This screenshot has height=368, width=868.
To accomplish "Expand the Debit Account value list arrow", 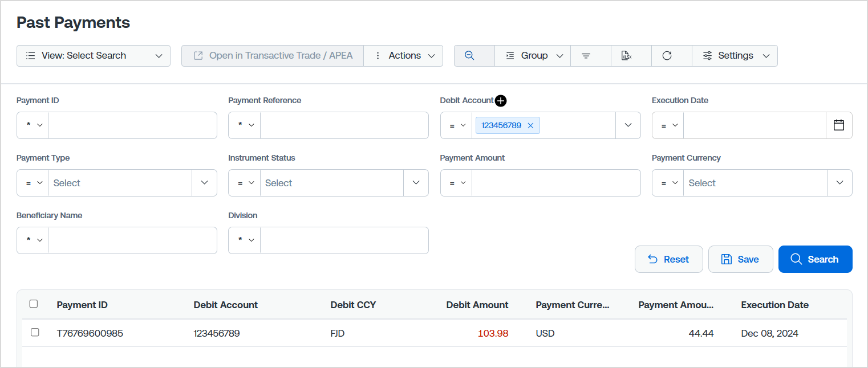I will (628, 125).
